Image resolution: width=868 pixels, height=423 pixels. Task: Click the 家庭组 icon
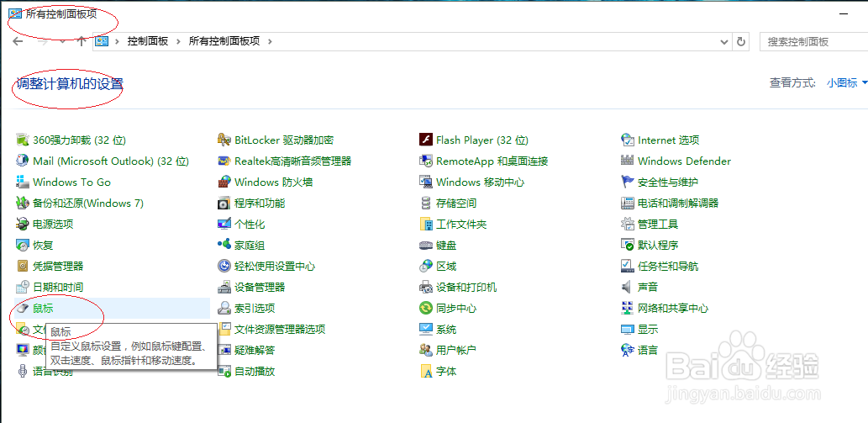click(x=224, y=246)
